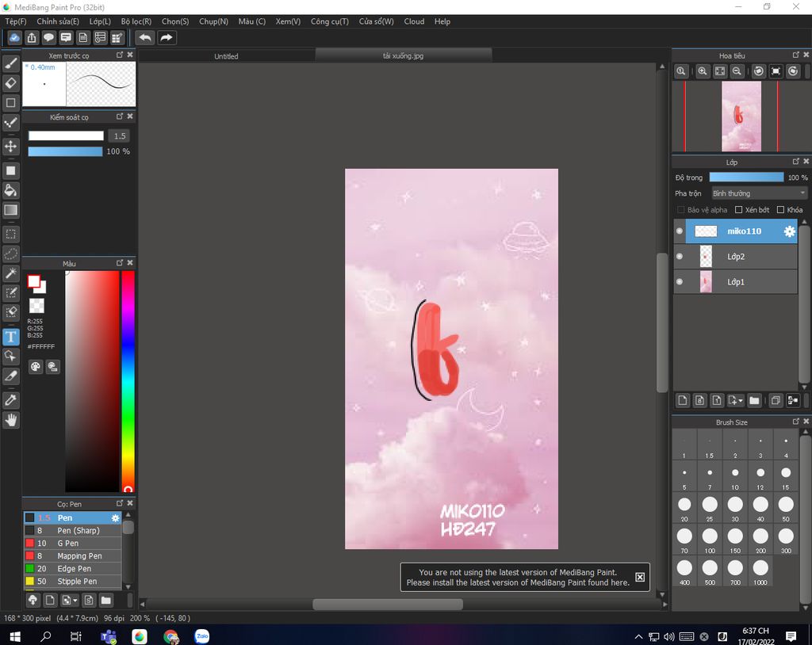This screenshot has width=812, height=645.
Task: Hide the Lớp1 layer
Action: [680, 281]
